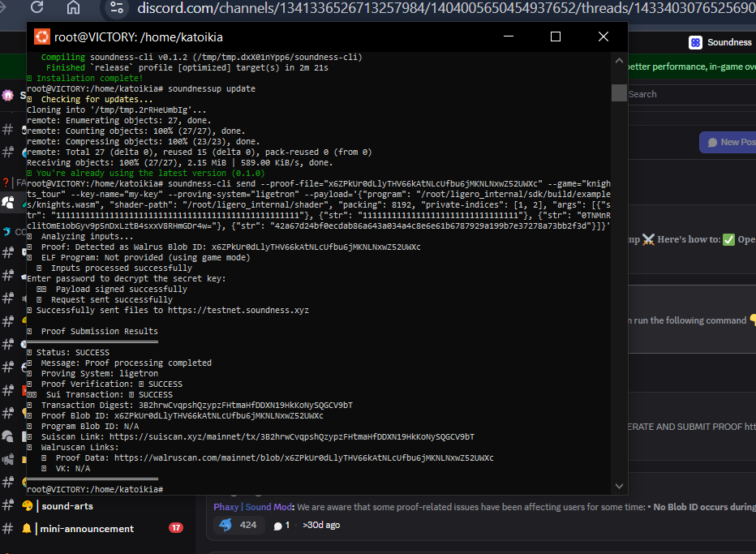Click the 'Proving System: ligetron' line
Viewport: 756px width, 554px height.
tap(92, 374)
